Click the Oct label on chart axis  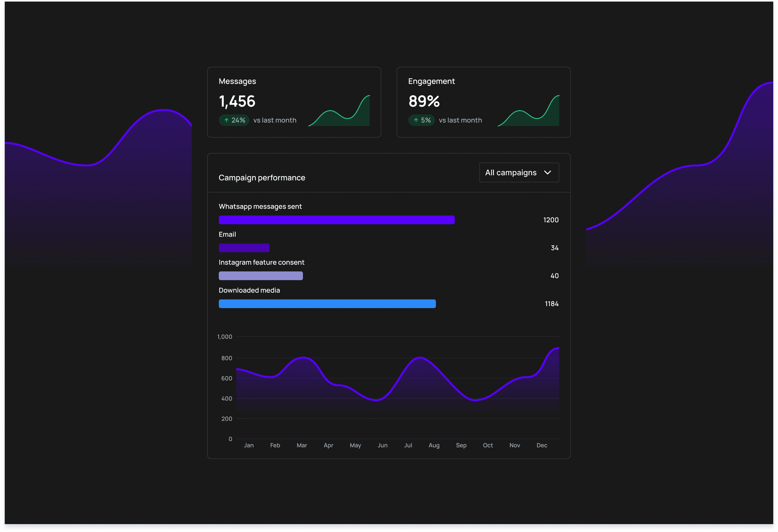tap(488, 445)
